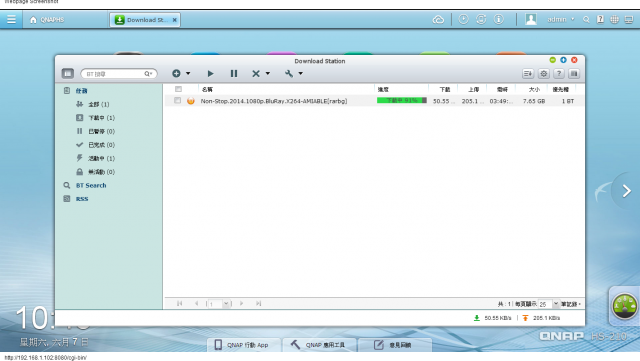Focus the BT search input field
Viewport: 640px width, 361px height.
coord(113,74)
